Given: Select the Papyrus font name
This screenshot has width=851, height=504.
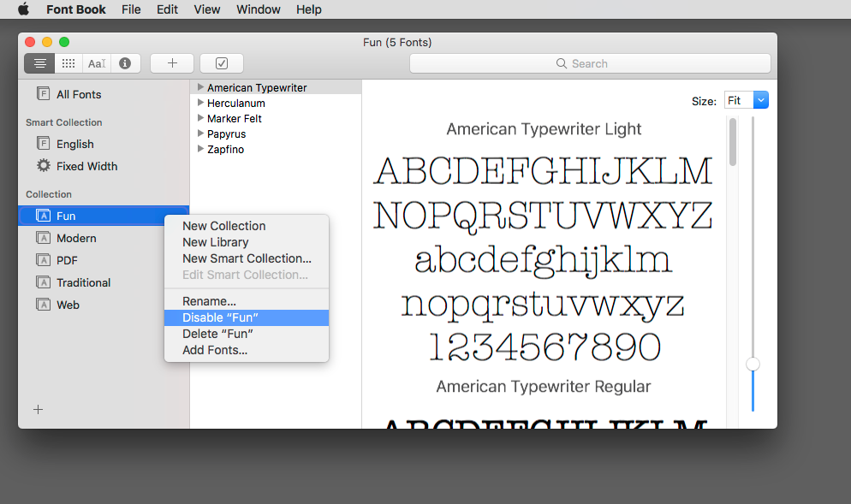Looking at the screenshot, I should (226, 134).
